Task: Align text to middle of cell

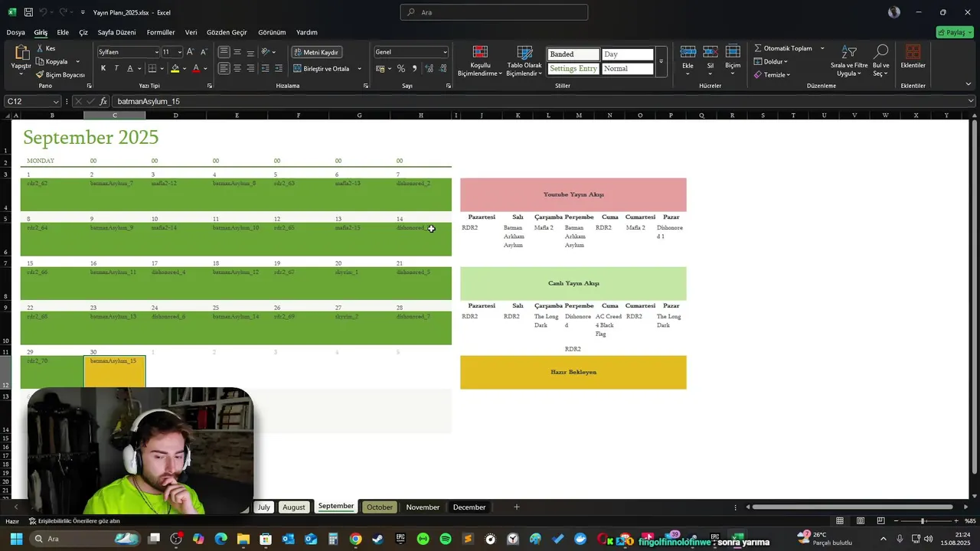Action: point(237,52)
